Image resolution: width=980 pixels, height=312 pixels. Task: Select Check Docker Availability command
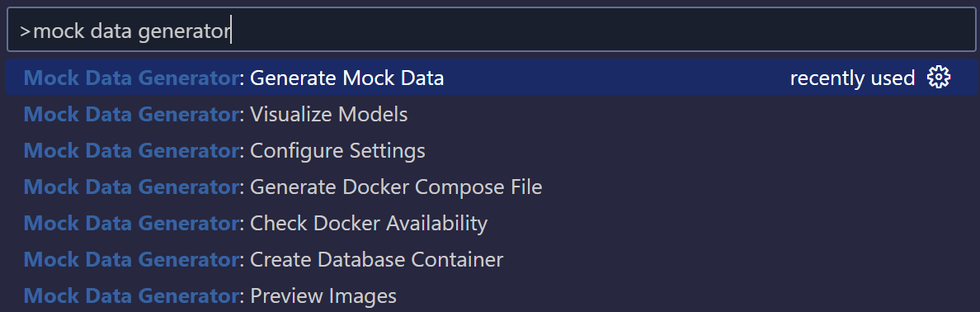pos(492,223)
